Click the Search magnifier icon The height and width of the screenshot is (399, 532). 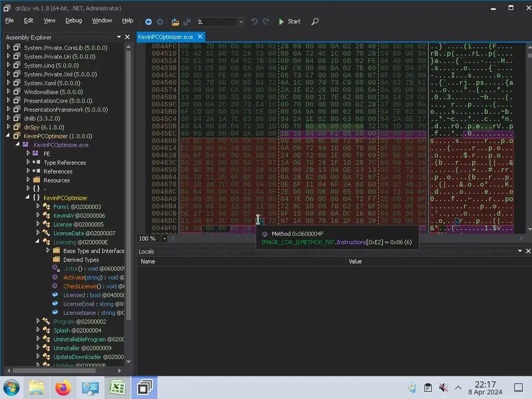pyautogui.click(x=315, y=22)
